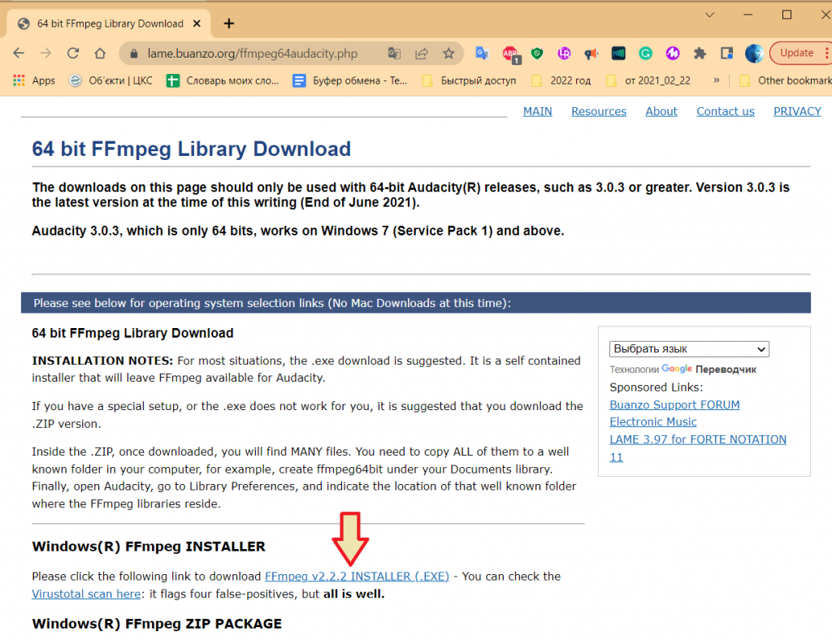The height and width of the screenshot is (644, 832).
Task: Expand the Other bookmarks folder
Action: pyautogui.click(x=786, y=80)
